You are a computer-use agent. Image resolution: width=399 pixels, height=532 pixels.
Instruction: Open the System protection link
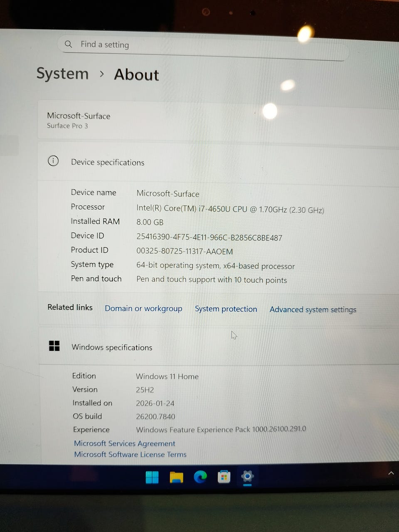pos(226,309)
